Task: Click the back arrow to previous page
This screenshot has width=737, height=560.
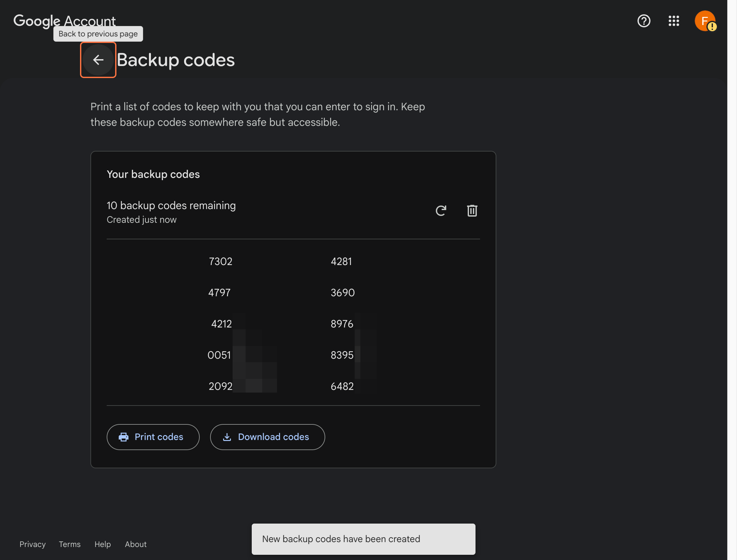Action: (x=98, y=60)
